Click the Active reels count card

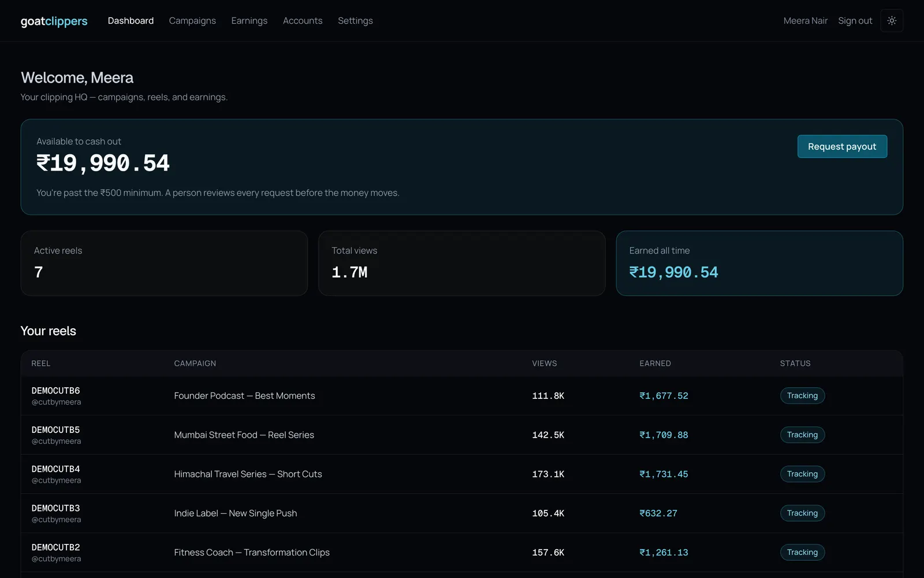click(164, 264)
